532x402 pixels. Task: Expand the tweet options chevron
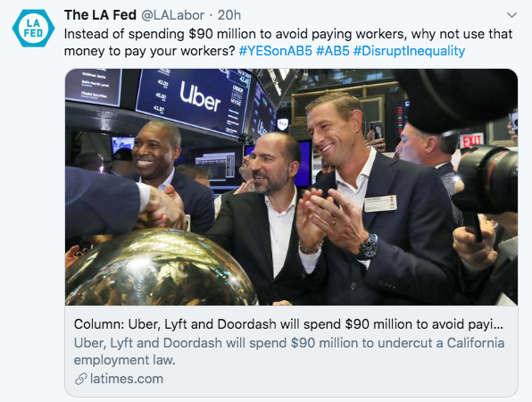pyautogui.click(x=511, y=15)
